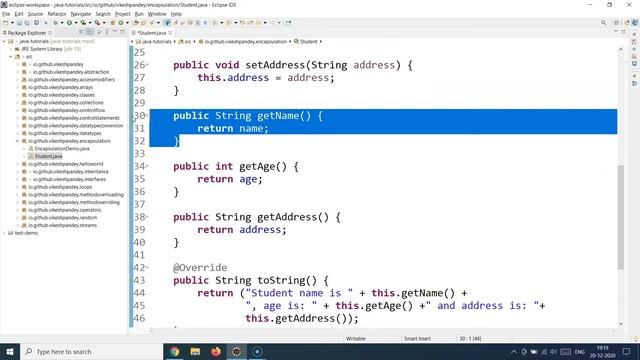This screenshot has height=360, width=640.
Task: Open the Window menu
Action: [157, 14]
